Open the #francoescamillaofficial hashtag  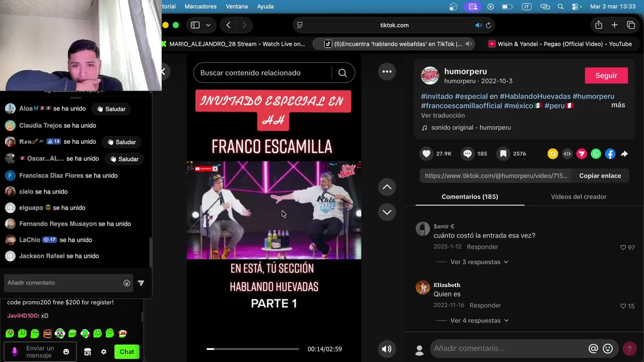461,106
